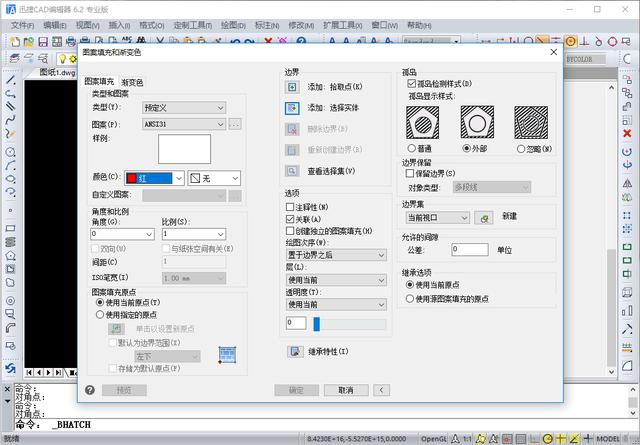Click the gap tolerance input field
This screenshot has width=640, height=445.
(470, 249)
